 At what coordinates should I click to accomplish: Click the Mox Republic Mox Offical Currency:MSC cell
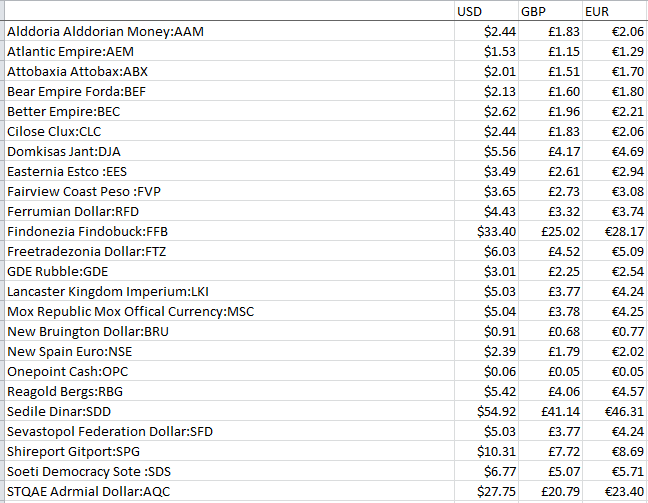pos(229,312)
